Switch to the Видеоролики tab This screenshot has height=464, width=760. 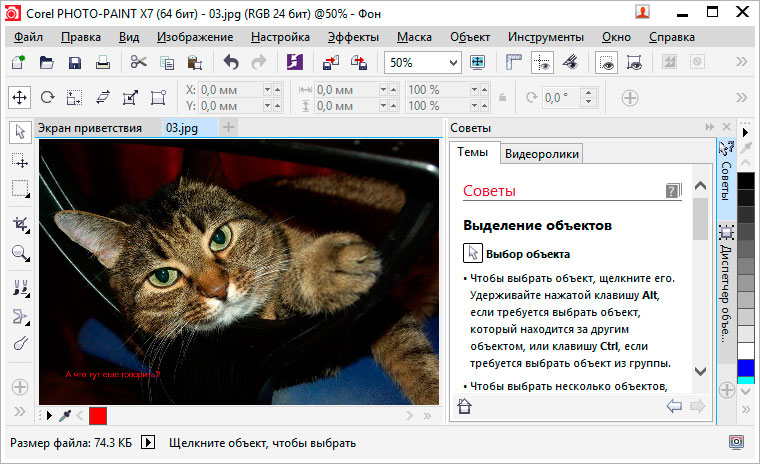(540, 153)
